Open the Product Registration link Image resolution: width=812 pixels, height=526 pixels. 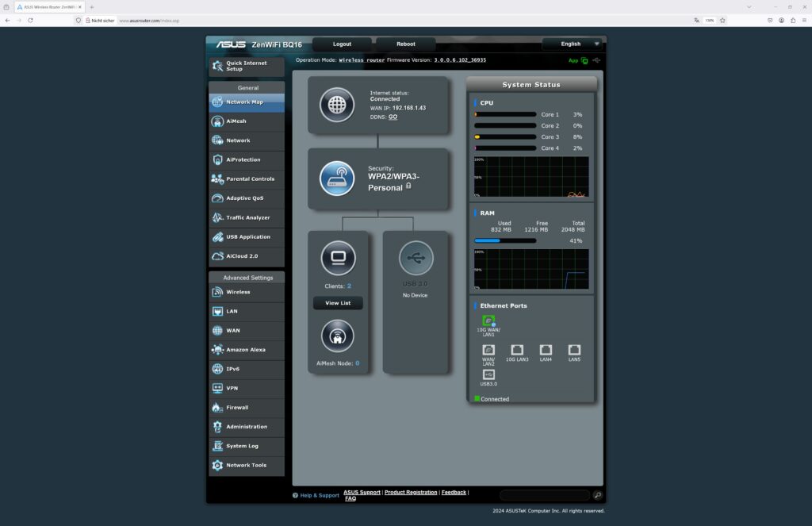pos(411,493)
